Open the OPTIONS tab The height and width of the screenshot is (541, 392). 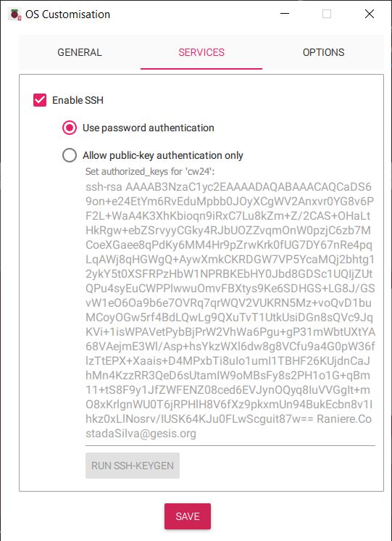pyautogui.click(x=323, y=52)
